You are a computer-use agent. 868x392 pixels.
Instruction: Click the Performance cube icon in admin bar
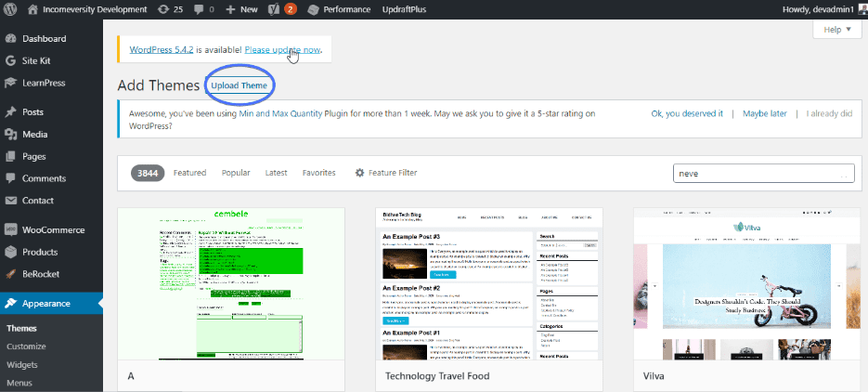click(314, 9)
